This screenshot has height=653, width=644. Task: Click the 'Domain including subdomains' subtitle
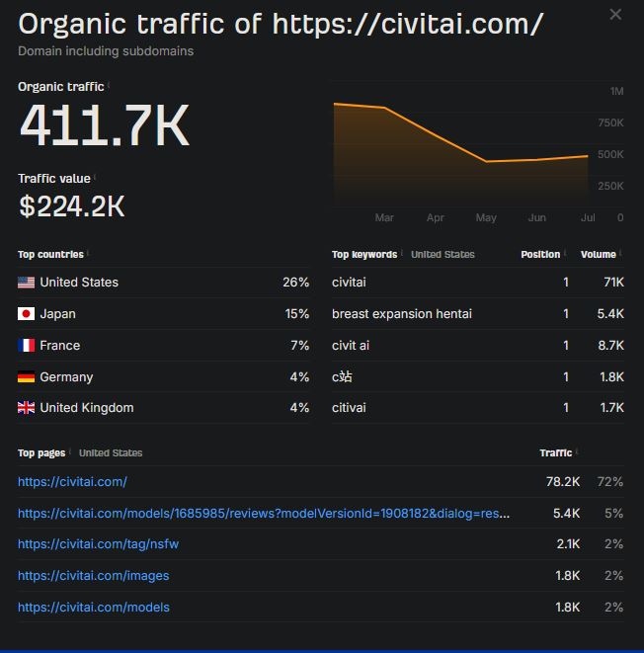coord(106,51)
